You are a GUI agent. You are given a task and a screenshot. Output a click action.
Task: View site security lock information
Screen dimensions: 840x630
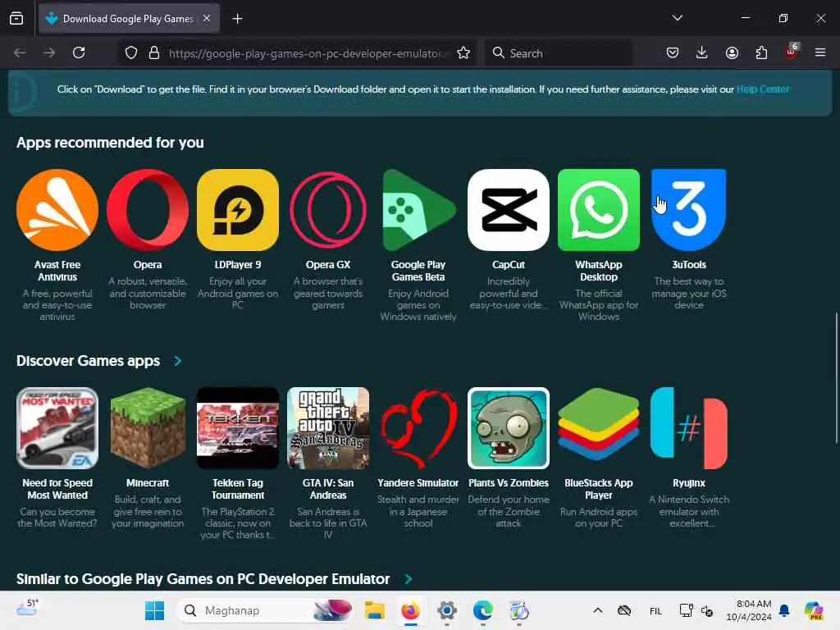pos(154,52)
